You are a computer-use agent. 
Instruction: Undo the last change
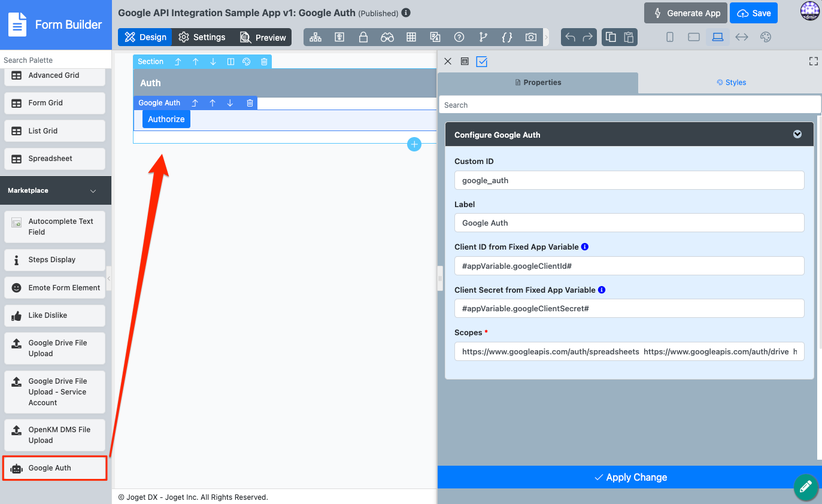click(570, 37)
